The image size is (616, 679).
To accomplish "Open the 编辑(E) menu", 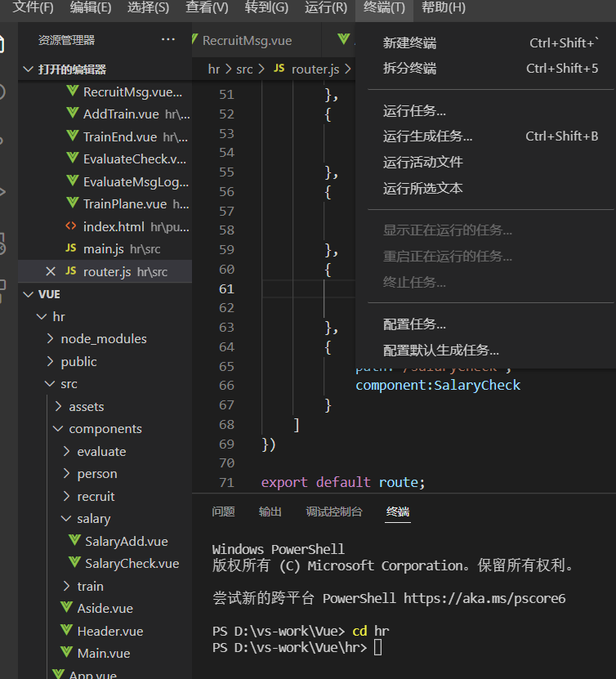I will (x=91, y=7).
